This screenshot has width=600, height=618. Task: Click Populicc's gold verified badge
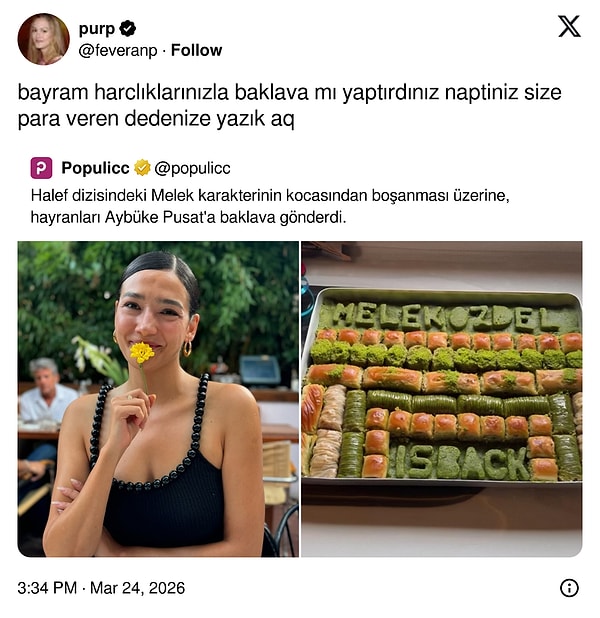pyautogui.click(x=142, y=168)
